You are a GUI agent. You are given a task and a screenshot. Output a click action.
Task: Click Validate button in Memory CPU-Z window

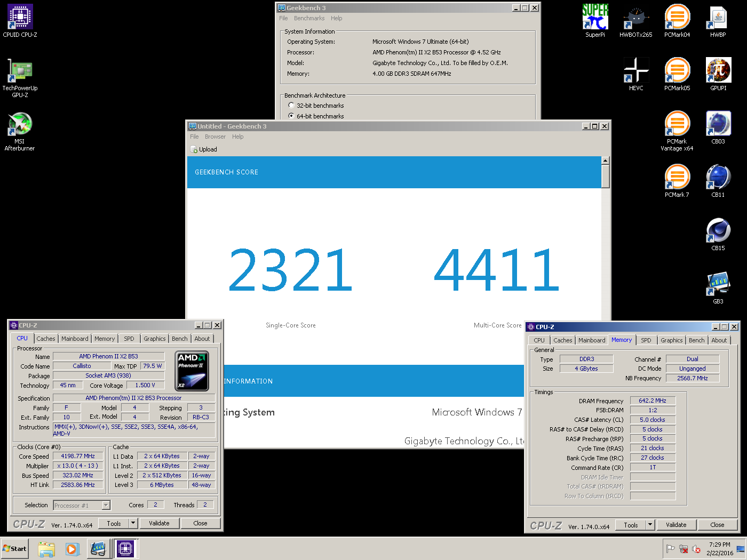676,525
